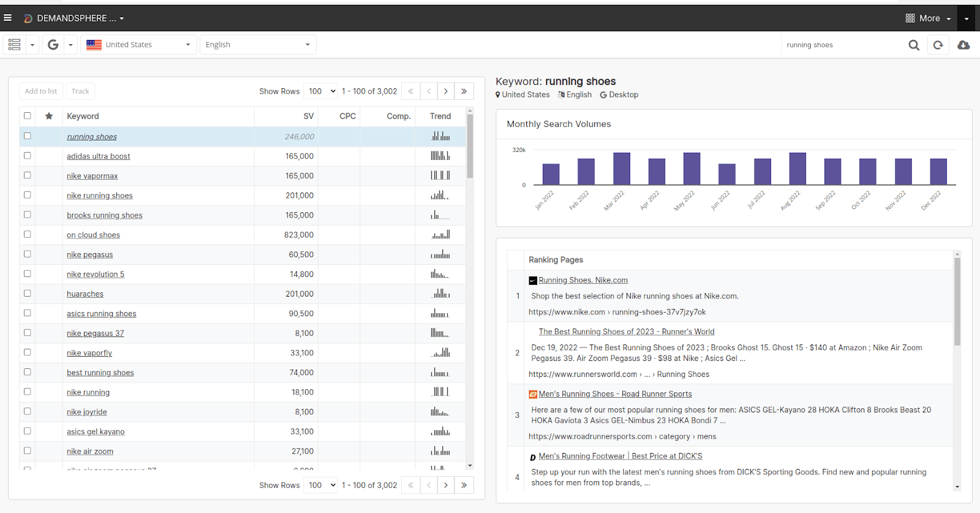
Task: Open the hamburger navigation menu
Action: pos(8,18)
